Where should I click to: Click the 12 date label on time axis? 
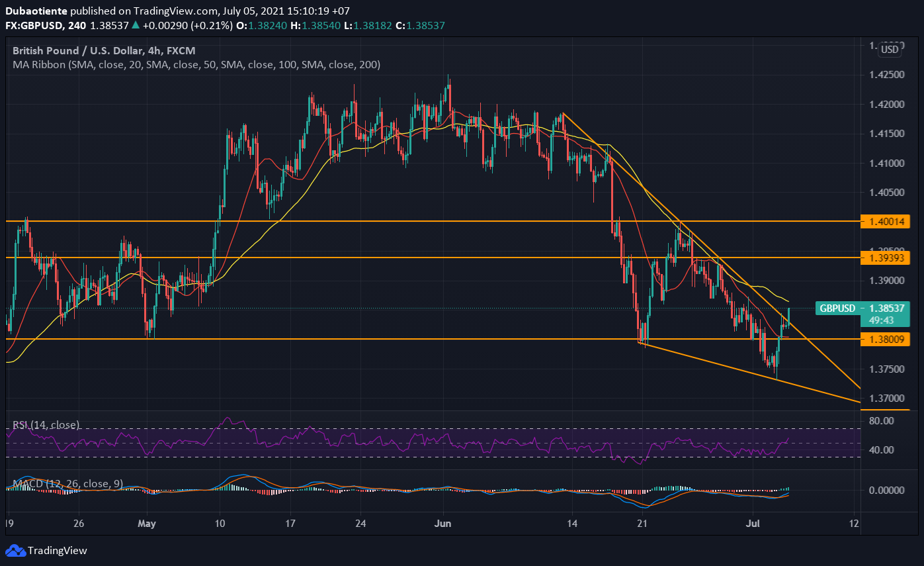854,523
